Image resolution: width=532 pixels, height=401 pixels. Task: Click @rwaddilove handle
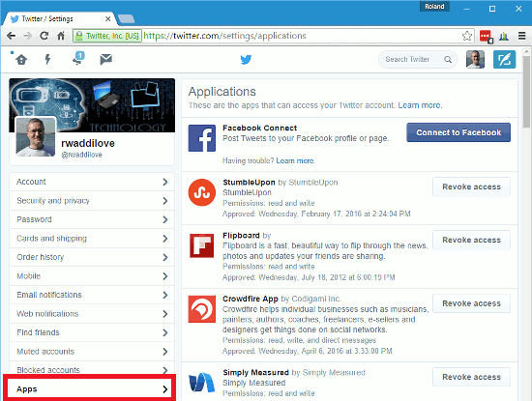click(x=81, y=155)
